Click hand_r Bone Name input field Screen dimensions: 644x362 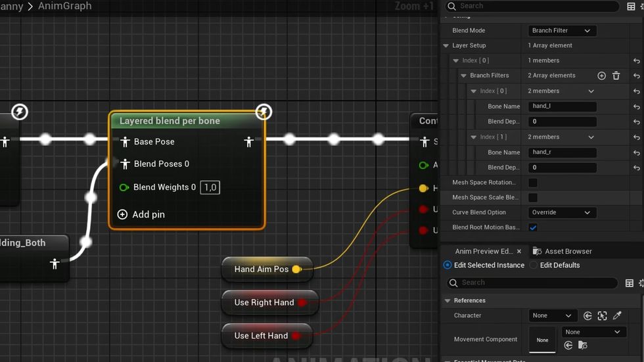[562, 152]
